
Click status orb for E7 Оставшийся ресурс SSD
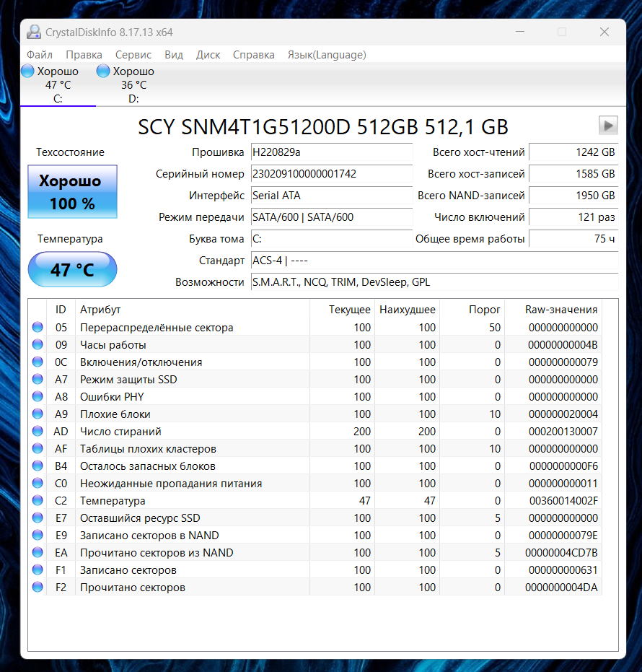point(38,518)
